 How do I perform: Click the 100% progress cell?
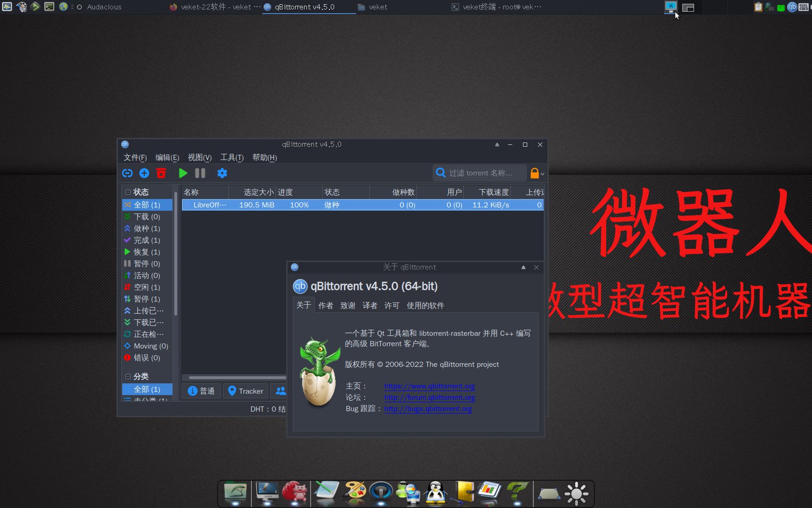[x=299, y=205]
